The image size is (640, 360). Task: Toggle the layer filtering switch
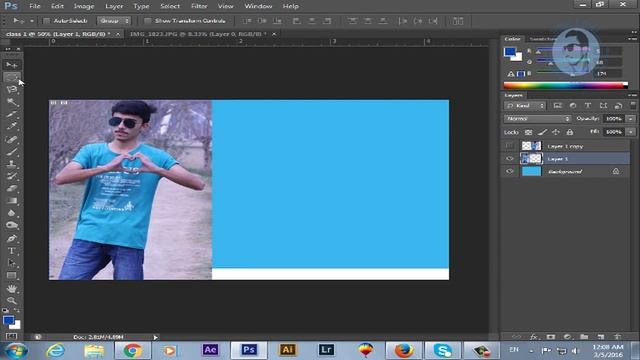633,105
